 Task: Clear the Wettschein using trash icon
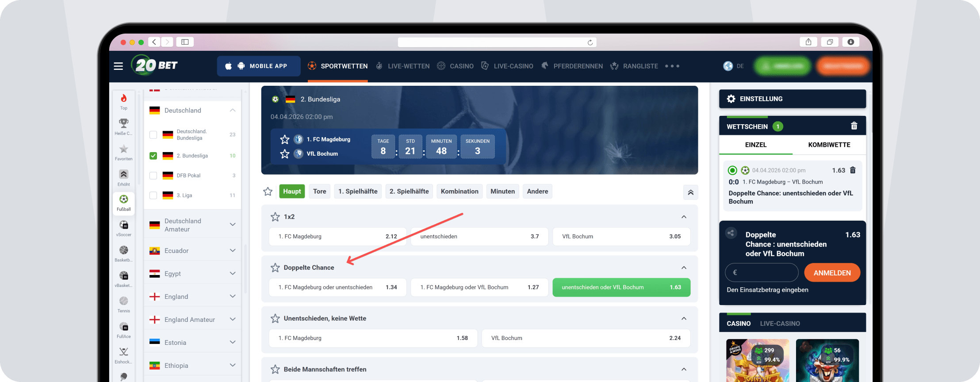click(854, 126)
